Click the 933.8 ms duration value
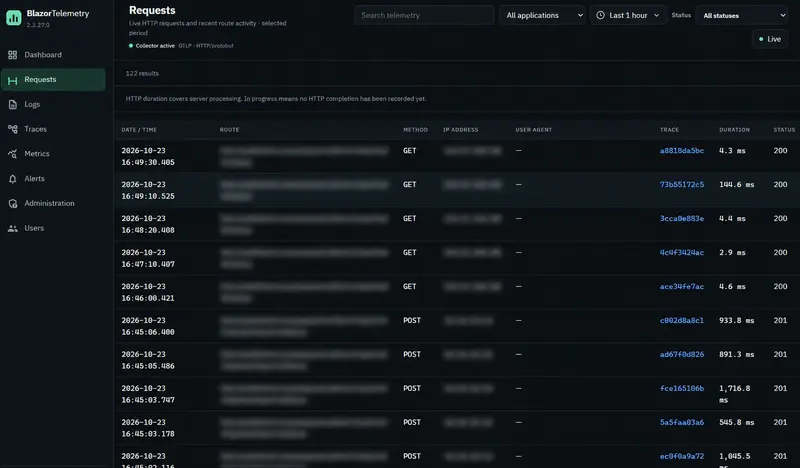Viewport: 800px width, 468px height. click(736, 321)
